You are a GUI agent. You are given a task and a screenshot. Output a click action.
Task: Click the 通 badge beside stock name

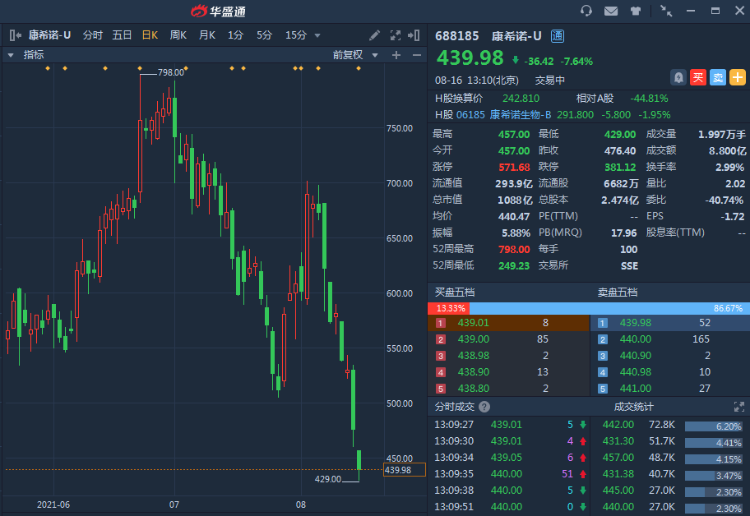(x=557, y=36)
